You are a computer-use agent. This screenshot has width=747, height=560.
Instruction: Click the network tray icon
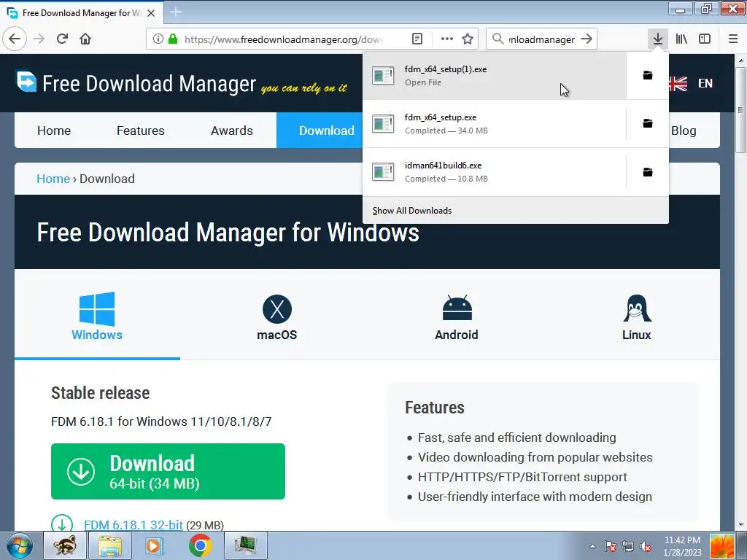pos(628,546)
